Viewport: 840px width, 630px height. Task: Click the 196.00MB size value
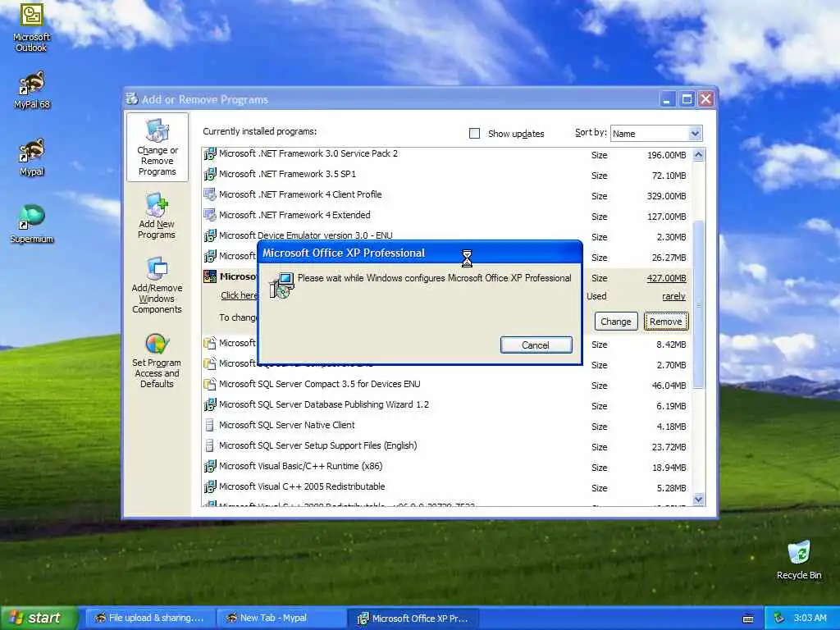click(x=666, y=155)
